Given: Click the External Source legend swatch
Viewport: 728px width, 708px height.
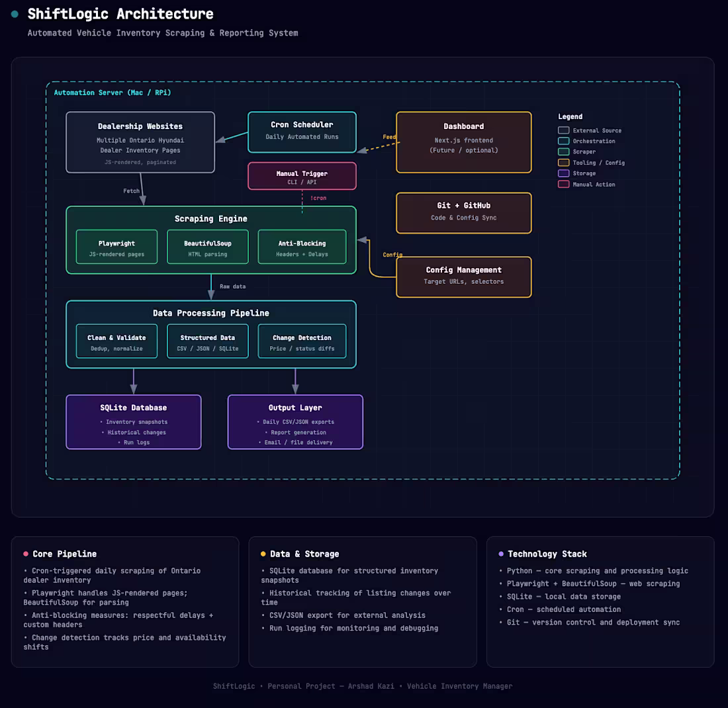Looking at the screenshot, I should 564,130.
